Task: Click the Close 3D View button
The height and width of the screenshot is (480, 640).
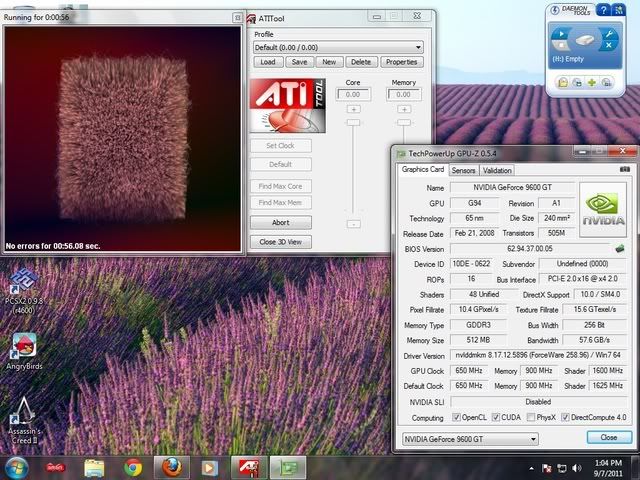Action: coord(281,242)
